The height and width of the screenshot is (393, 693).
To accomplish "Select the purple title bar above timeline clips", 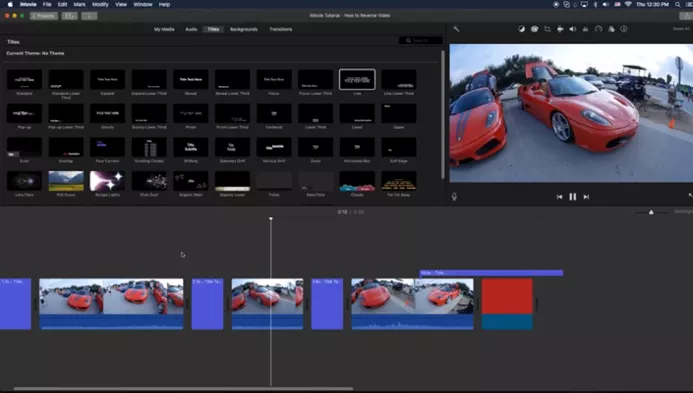I will point(491,273).
